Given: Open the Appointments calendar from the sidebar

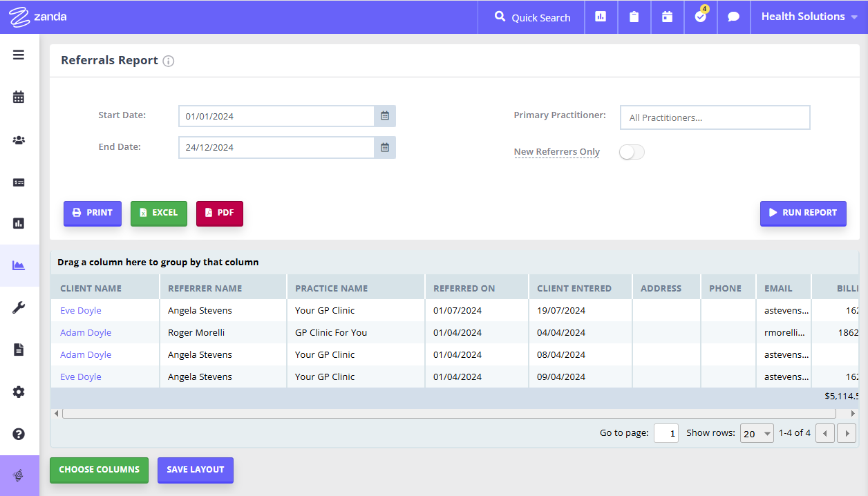Looking at the screenshot, I should [x=19, y=97].
